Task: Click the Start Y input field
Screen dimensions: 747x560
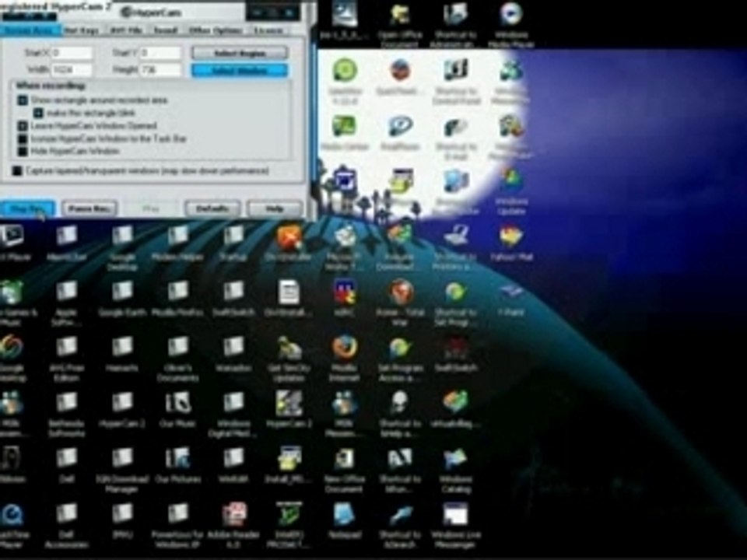Action: pyautogui.click(x=160, y=52)
